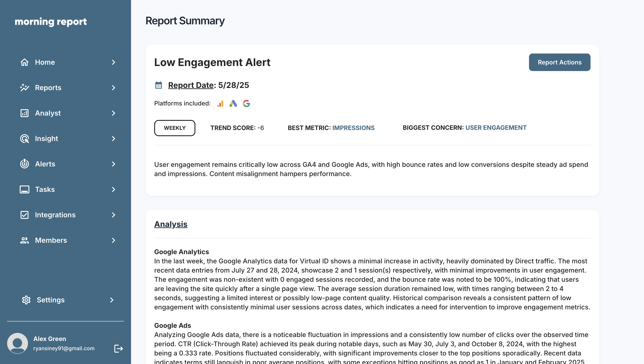The width and height of the screenshot is (644, 364).
Task: Click the Google Ads platform icon
Action: (x=233, y=103)
